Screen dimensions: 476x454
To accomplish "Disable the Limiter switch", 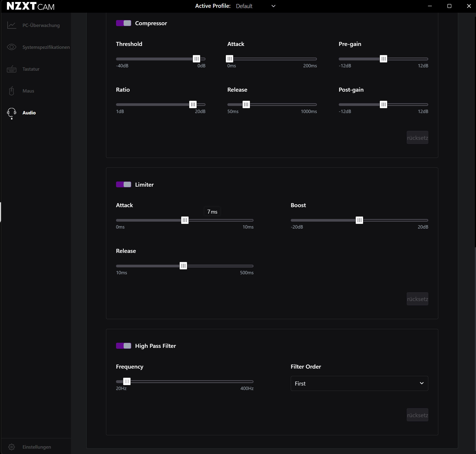I will coord(124,184).
